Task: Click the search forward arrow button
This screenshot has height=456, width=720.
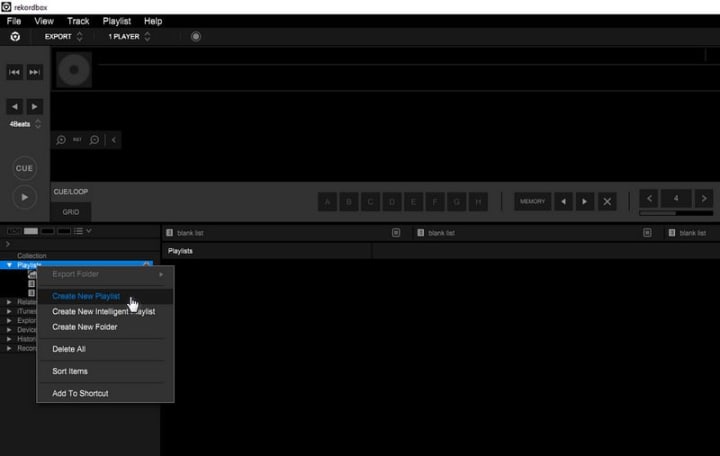Action: [34, 107]
